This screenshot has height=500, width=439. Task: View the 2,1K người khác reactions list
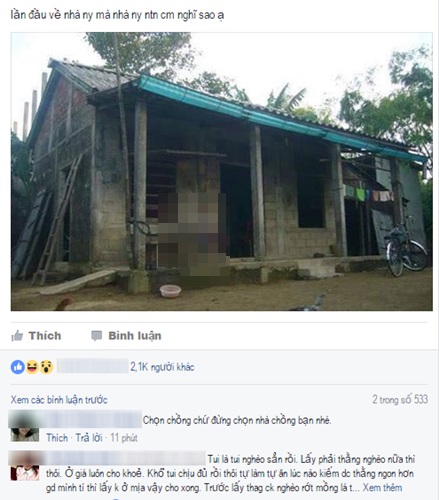pyautogui.click(x=162, y=367)
